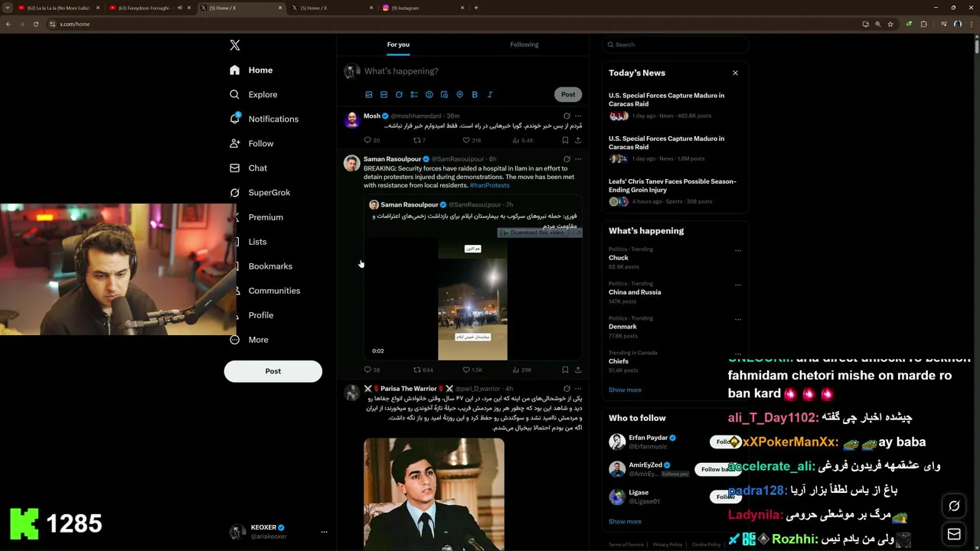
Task: Open Follow in the sidebar
Action: pos(251,143)
